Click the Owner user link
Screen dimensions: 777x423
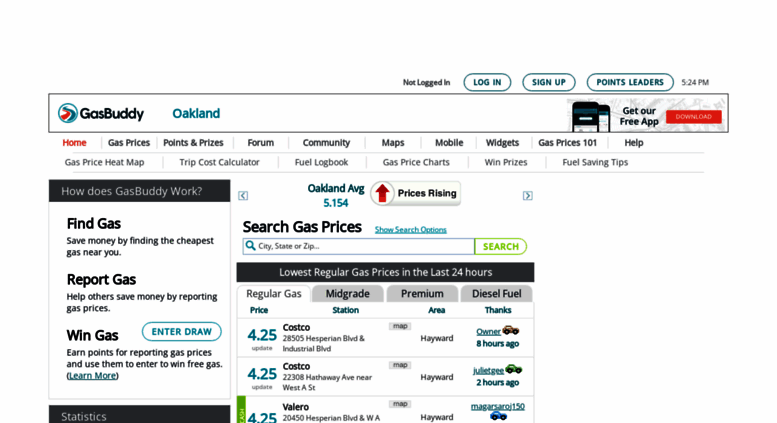click(x=488, y=331)
